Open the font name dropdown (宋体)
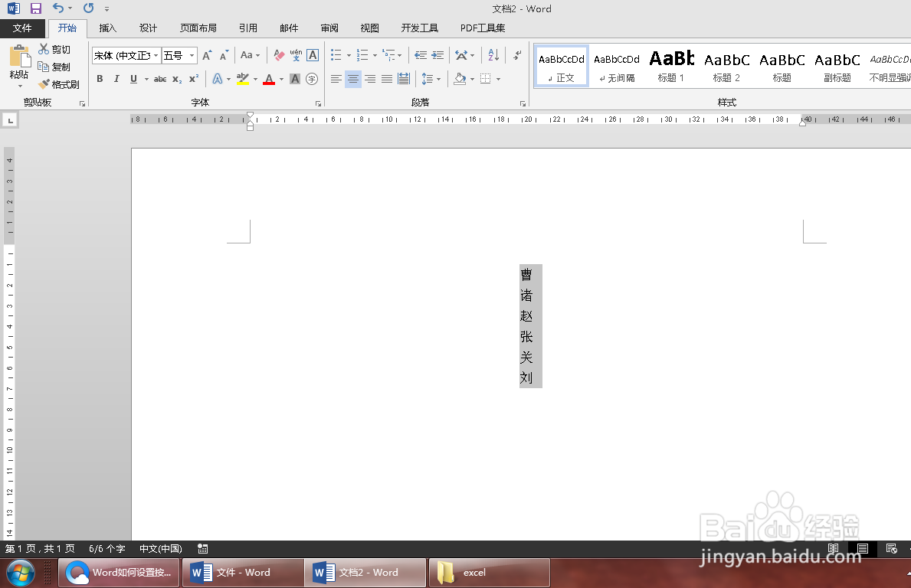The image size is (911, 588). (156, 55)
